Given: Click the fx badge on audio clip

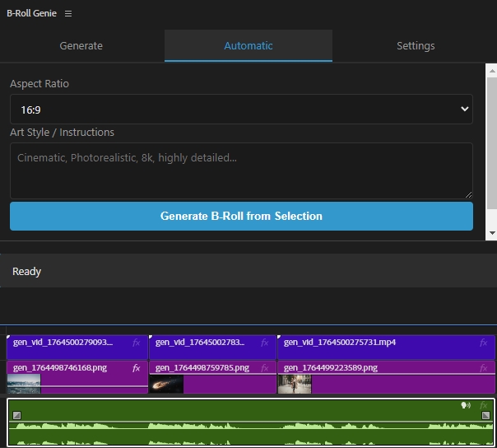Looking at the screenshot, I should tap(484, 405).
